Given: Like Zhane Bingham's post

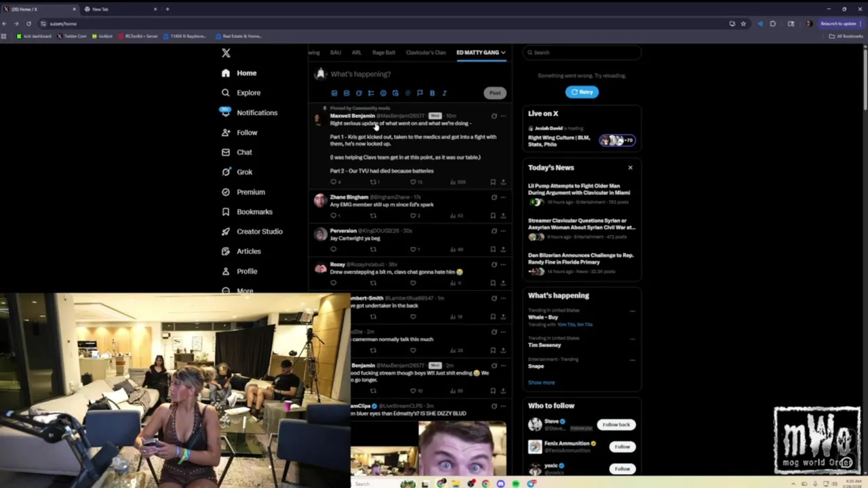Looking at the screenshot, I should point(413,216).
